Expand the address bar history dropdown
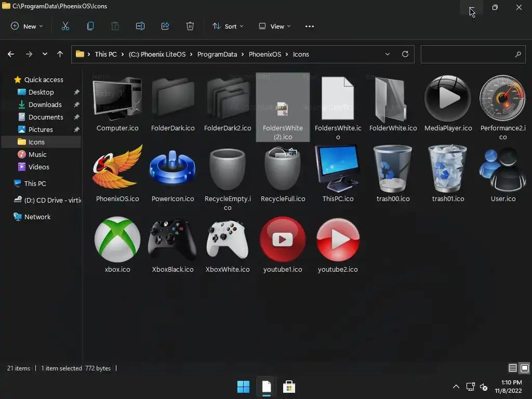Viewport: 532px width, 399px height. point(388,54)
